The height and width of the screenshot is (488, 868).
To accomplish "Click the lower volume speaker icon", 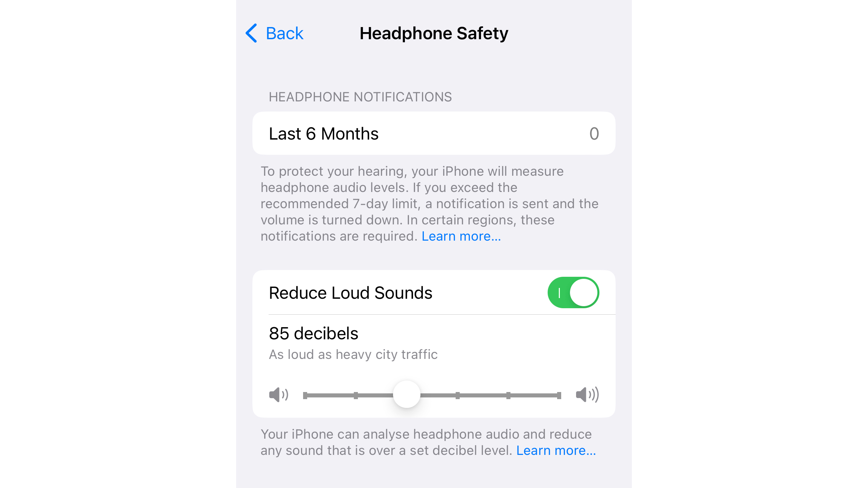I will (278, 395).
